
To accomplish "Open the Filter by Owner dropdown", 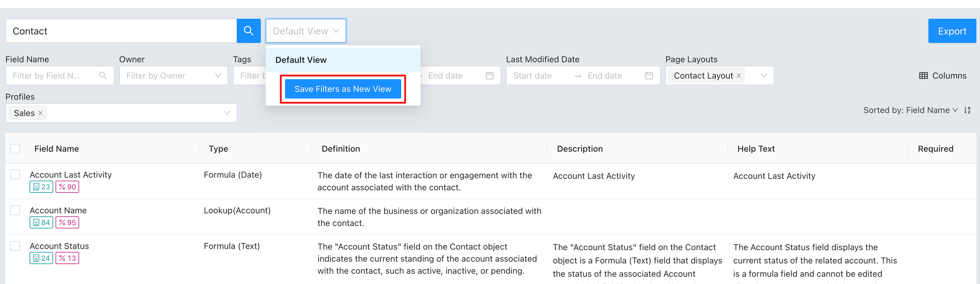I will coord(174,75).
